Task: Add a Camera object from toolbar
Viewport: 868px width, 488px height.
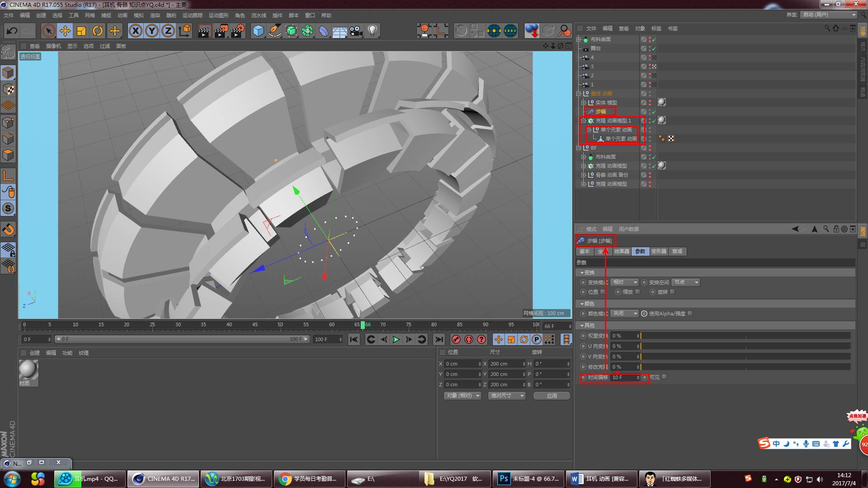Action: (356, 31)
